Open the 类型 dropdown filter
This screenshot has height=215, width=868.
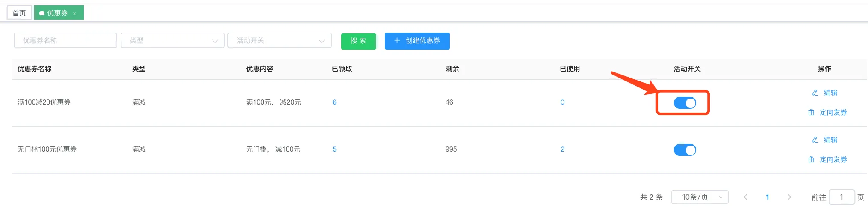[172, 41]
